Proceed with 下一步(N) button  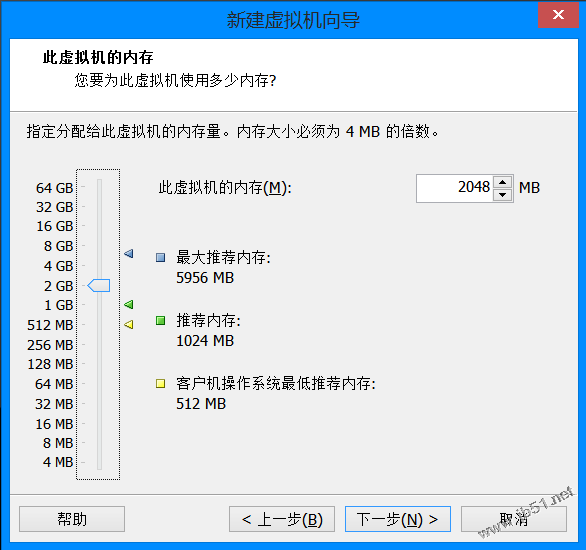coord(398,519)
